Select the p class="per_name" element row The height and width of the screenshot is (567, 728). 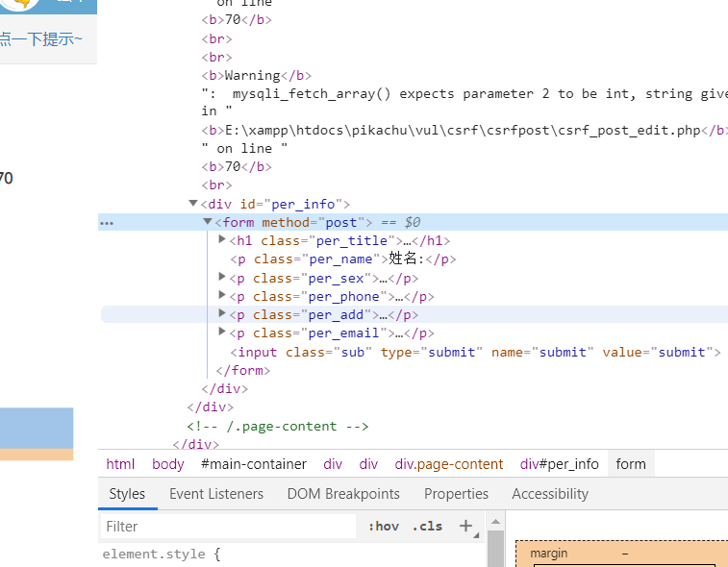(343, 259)
